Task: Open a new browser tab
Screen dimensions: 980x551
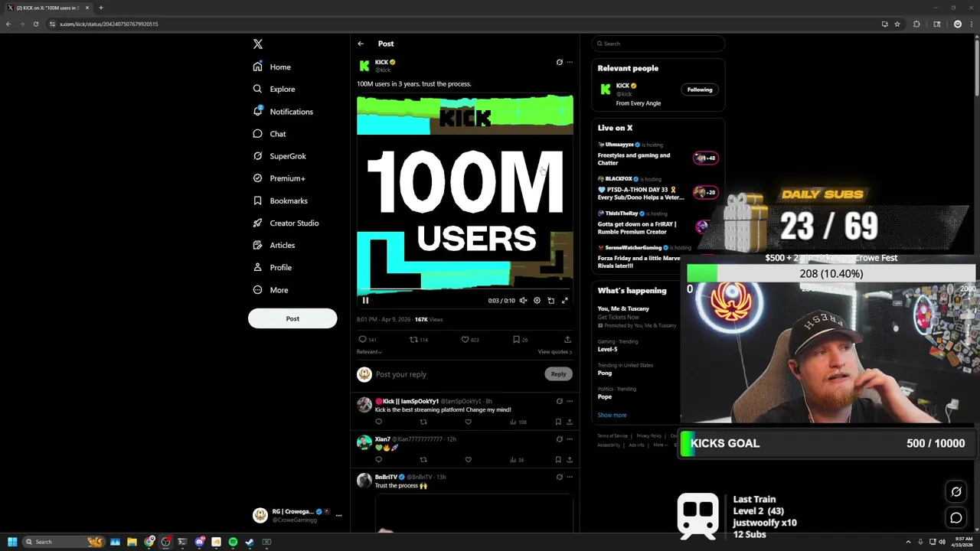Action: 100,8
